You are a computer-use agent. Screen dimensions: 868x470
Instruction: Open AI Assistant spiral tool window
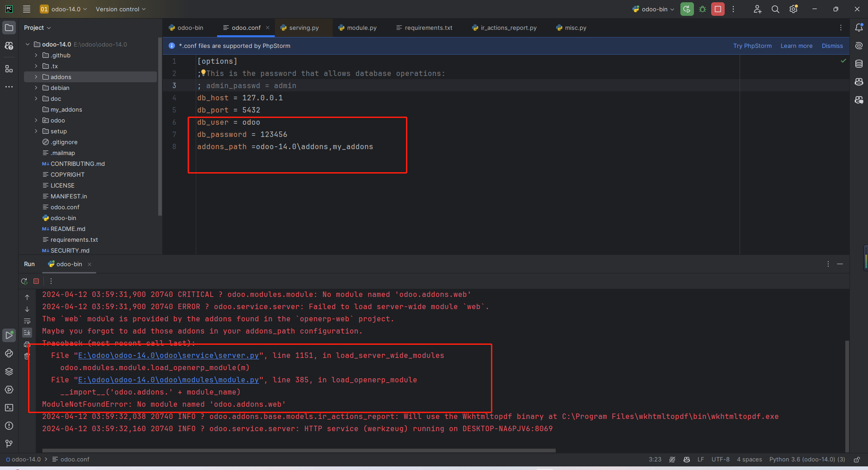pos(859,46)
